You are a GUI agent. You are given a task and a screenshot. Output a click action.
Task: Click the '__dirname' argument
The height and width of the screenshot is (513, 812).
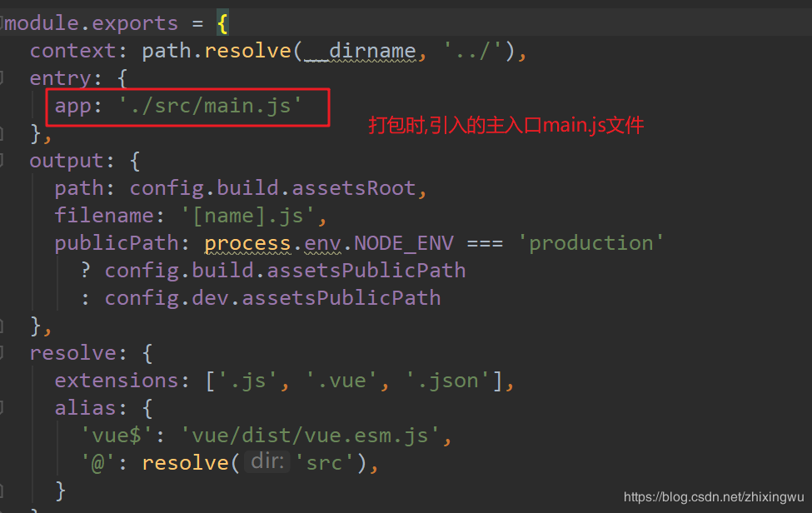[361, 51]
